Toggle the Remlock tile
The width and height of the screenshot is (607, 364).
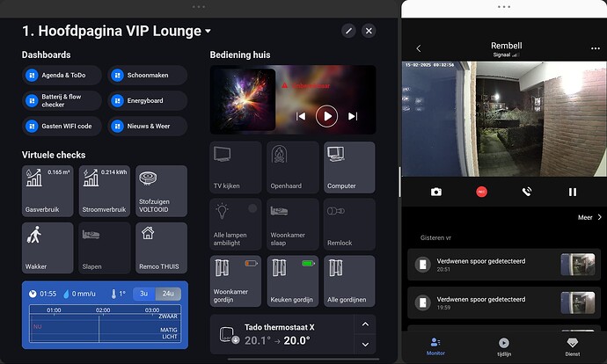(x=349, y=224)
